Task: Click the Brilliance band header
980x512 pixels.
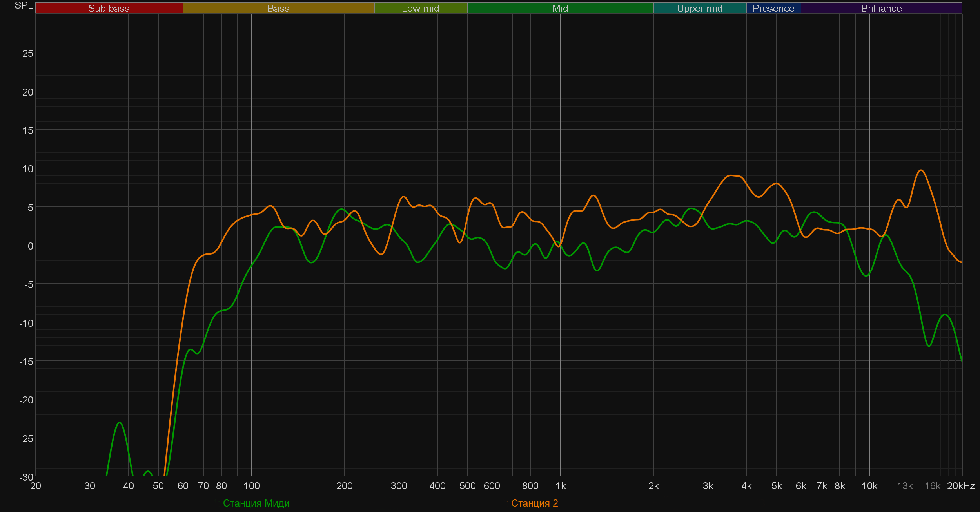Action: pos(881,8)
